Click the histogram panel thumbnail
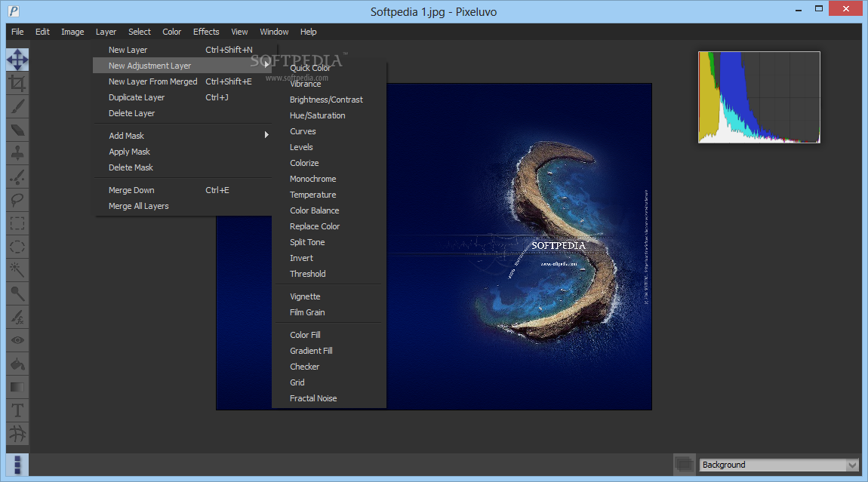The width and height of the screenshot is (868, 482). tap(759, 97)
